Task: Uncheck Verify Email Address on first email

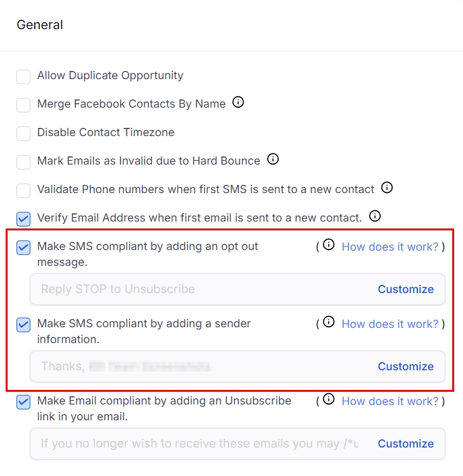Action: tap(23, 219)
